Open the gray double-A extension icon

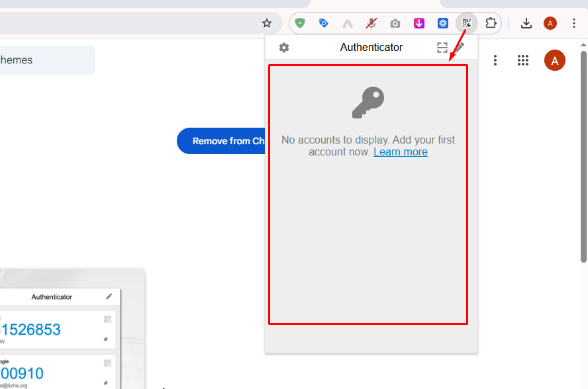[x=348, y=24]
